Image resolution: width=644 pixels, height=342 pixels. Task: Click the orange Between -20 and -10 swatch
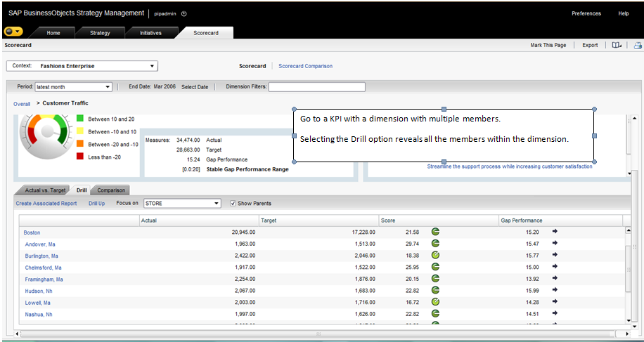click(x=79, y=143)
